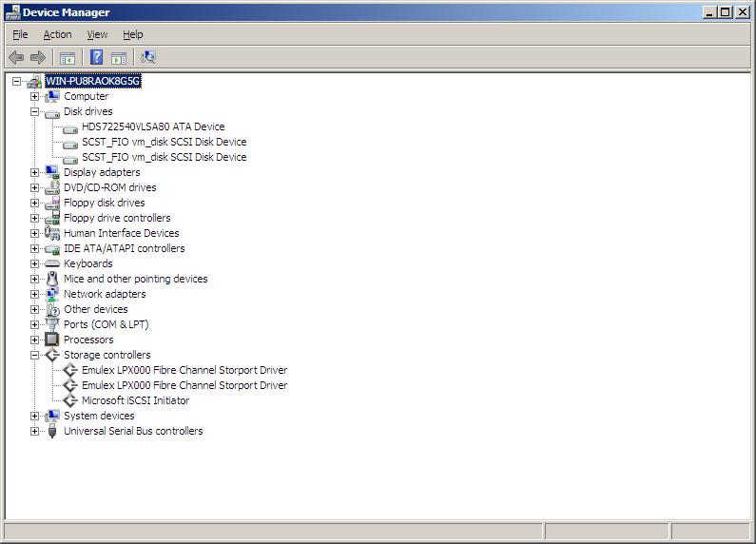The width and height of the screenshot is (756, 544).
Task: Click the Storage controllers category icon
Action: (52, 355)
